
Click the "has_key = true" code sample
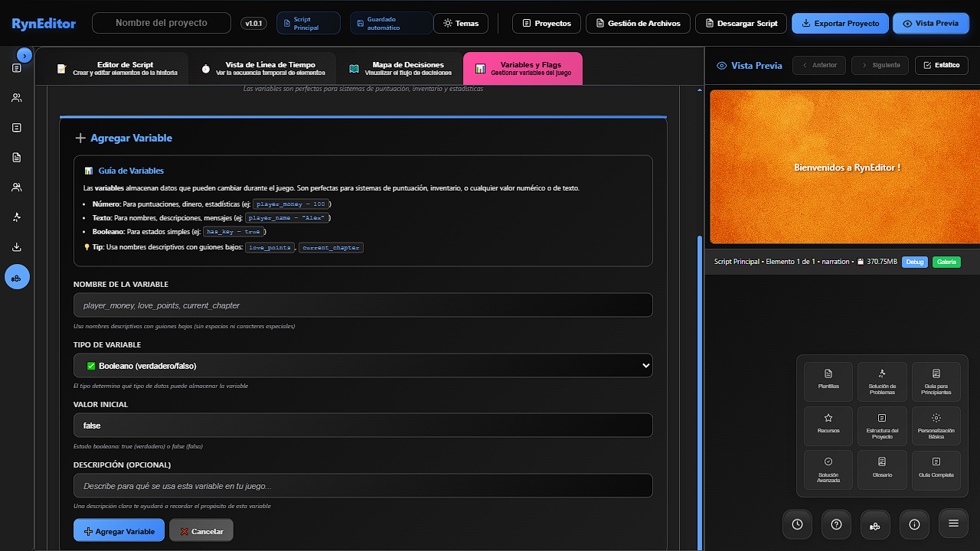234,232
